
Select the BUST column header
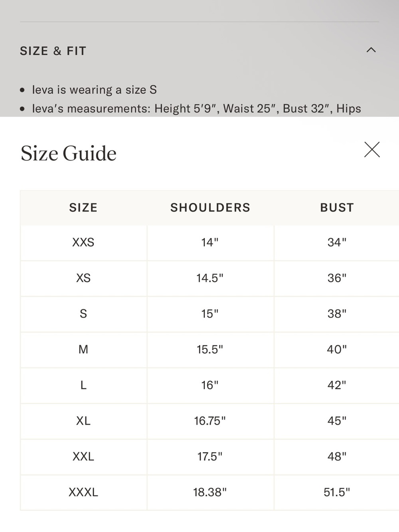point(337,208)
